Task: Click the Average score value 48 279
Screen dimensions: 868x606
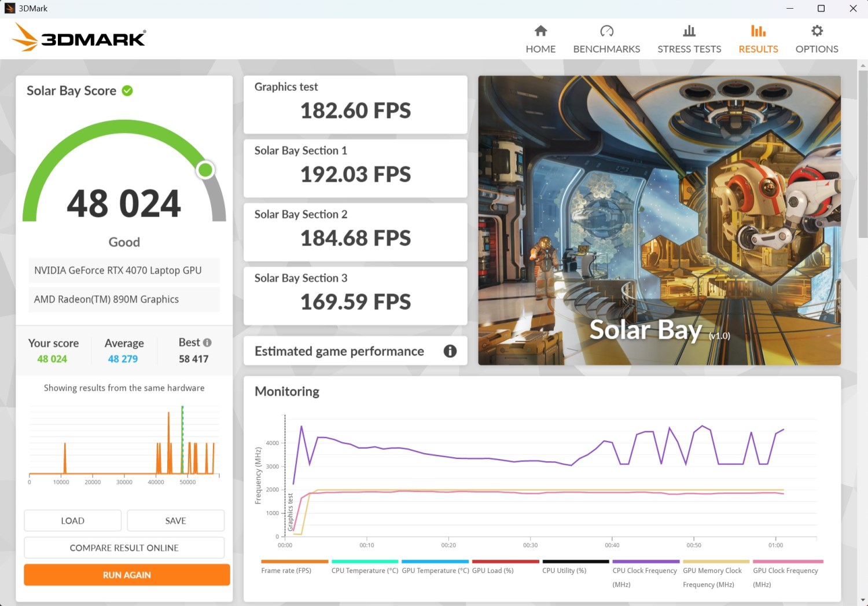Action: (123, 359)
